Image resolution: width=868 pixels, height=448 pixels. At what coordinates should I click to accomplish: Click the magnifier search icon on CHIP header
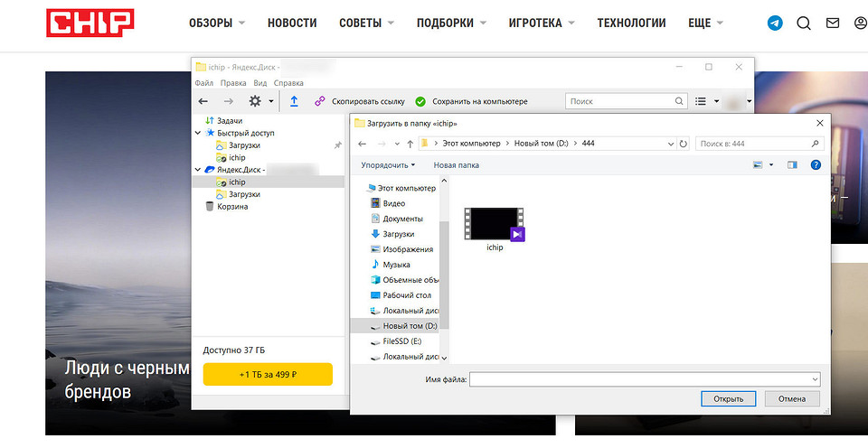[803, 23]
